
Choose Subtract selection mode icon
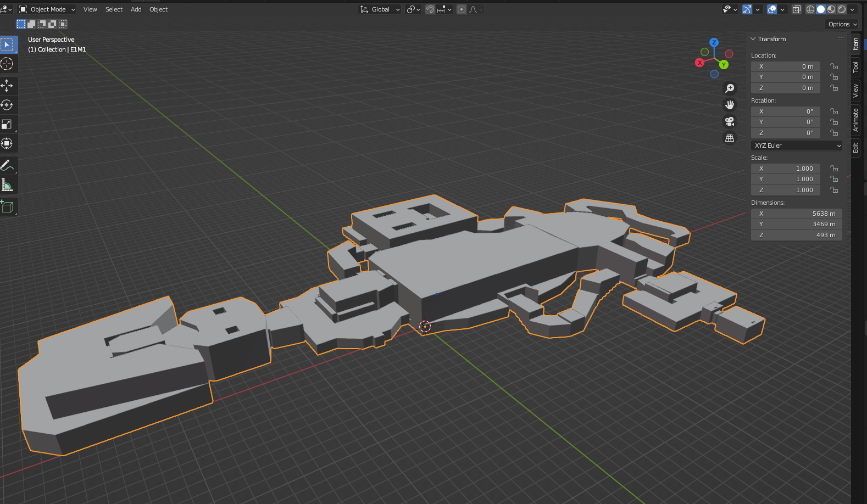point(42,24)
